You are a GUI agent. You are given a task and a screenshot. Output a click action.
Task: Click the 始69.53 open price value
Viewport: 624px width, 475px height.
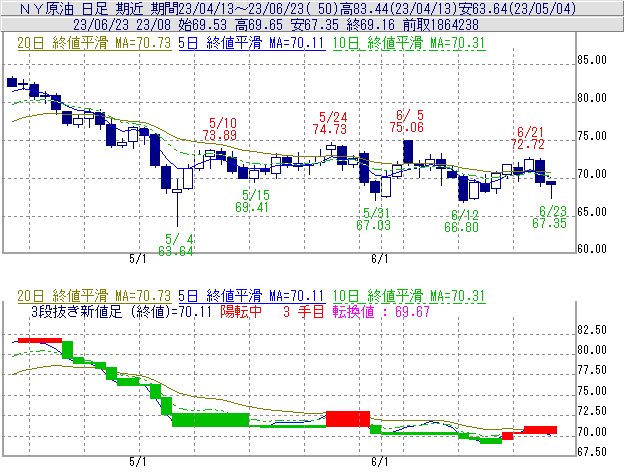click(x=203, y=25)
